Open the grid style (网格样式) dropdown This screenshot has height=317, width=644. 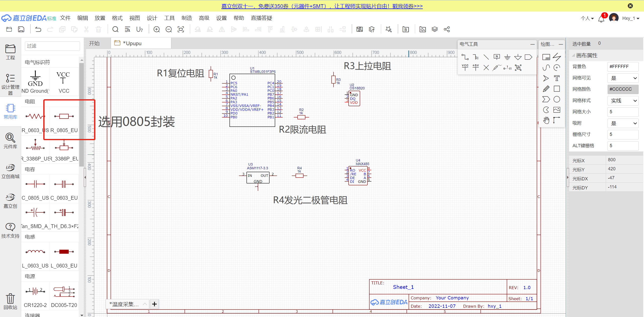pos(623,101)
